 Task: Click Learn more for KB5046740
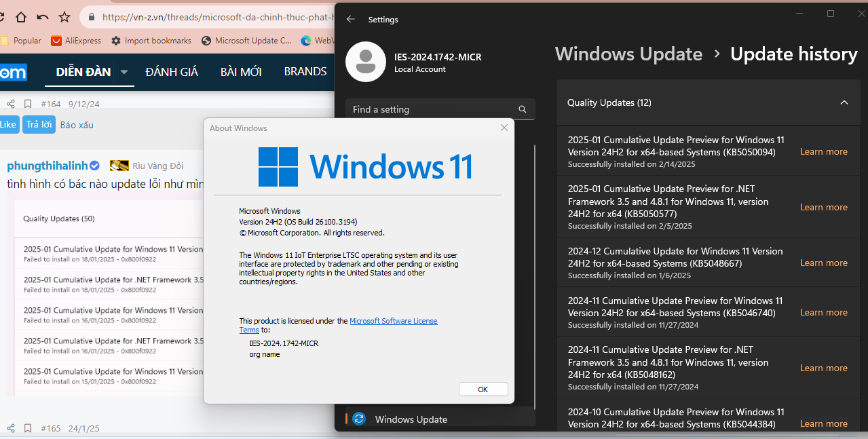coord(824,312)
